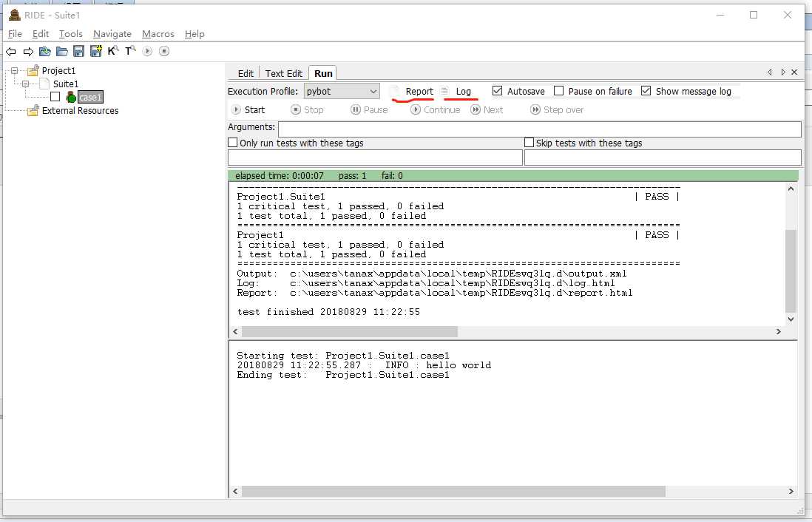Screen dimensions: 812x522
Task: Go back with the left arrow toolbar icon
Action: point(11,51)
